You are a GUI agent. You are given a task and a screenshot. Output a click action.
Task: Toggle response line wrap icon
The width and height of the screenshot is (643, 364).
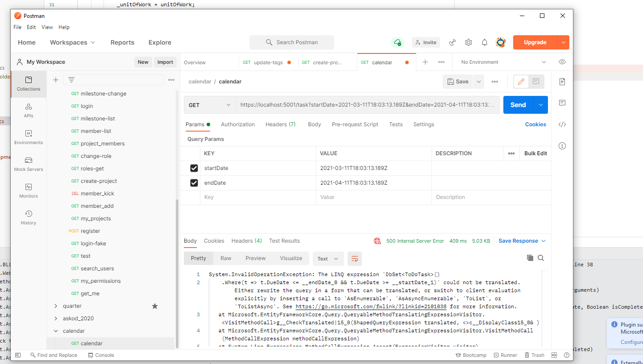355,259
